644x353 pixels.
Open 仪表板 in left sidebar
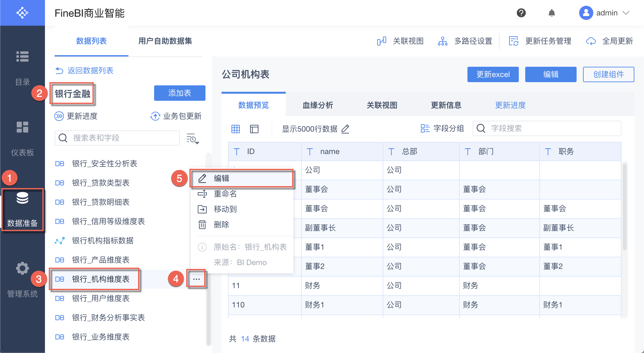pos(22,138)
